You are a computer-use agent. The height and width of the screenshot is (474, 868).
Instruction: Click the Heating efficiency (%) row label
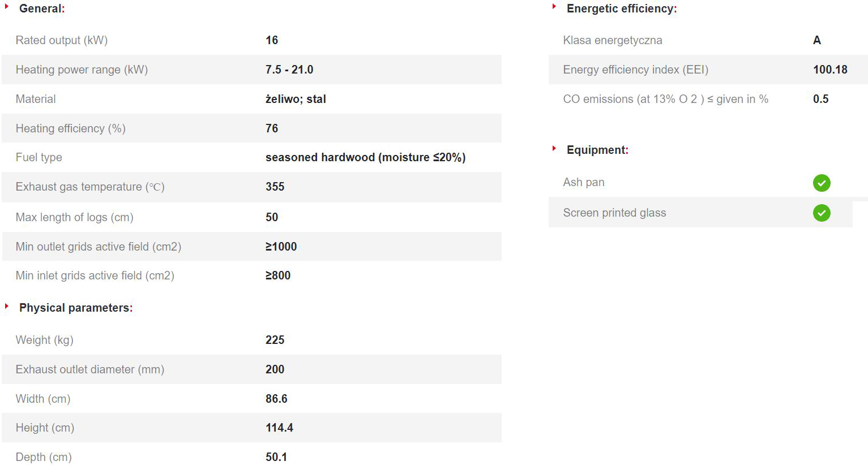[71, 128]
